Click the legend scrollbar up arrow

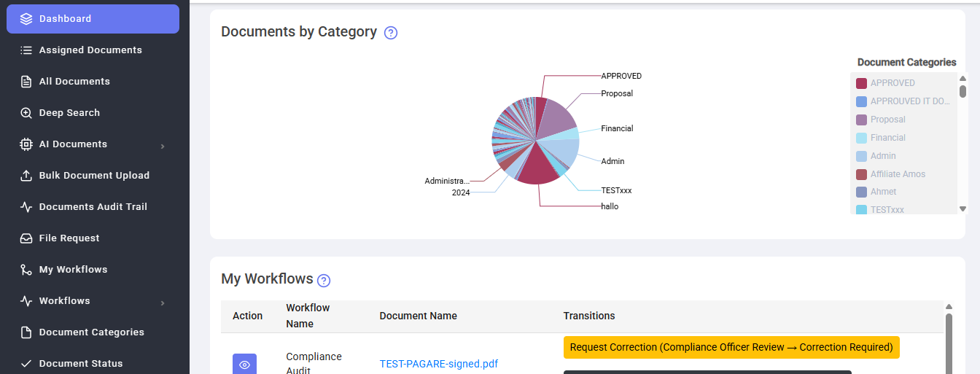[x=962, y=79]
